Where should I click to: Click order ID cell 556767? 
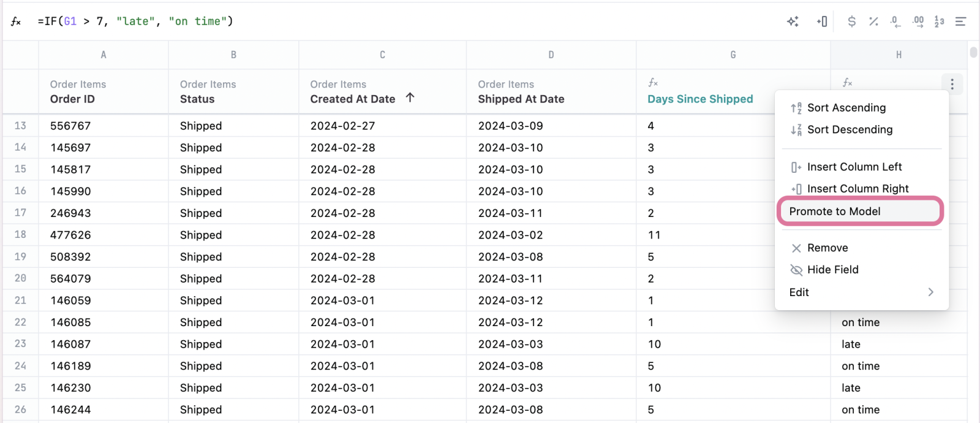click(x=104, y=126)
